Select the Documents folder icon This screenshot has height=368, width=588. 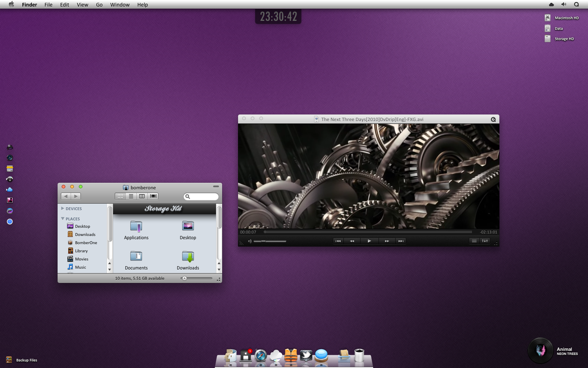tap(136, 256)
